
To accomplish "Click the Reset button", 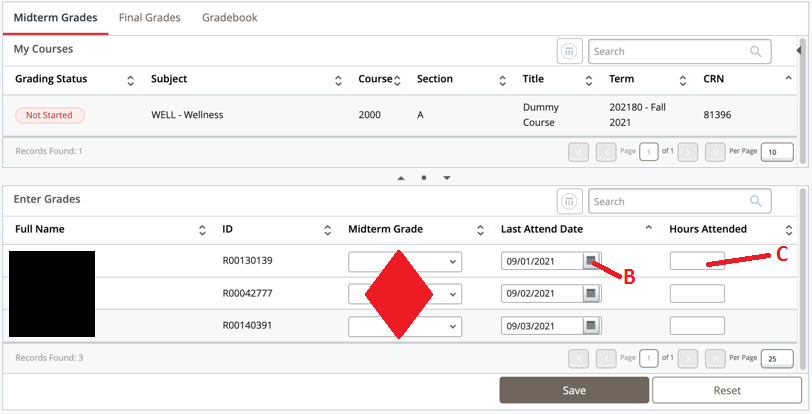I will [x=726, y=390].
